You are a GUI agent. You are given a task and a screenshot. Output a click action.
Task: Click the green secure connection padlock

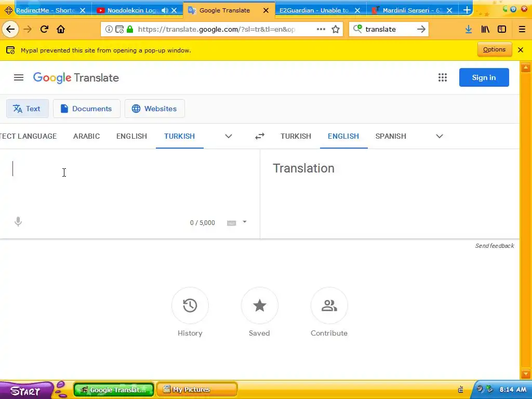click(x=129, y=29)
